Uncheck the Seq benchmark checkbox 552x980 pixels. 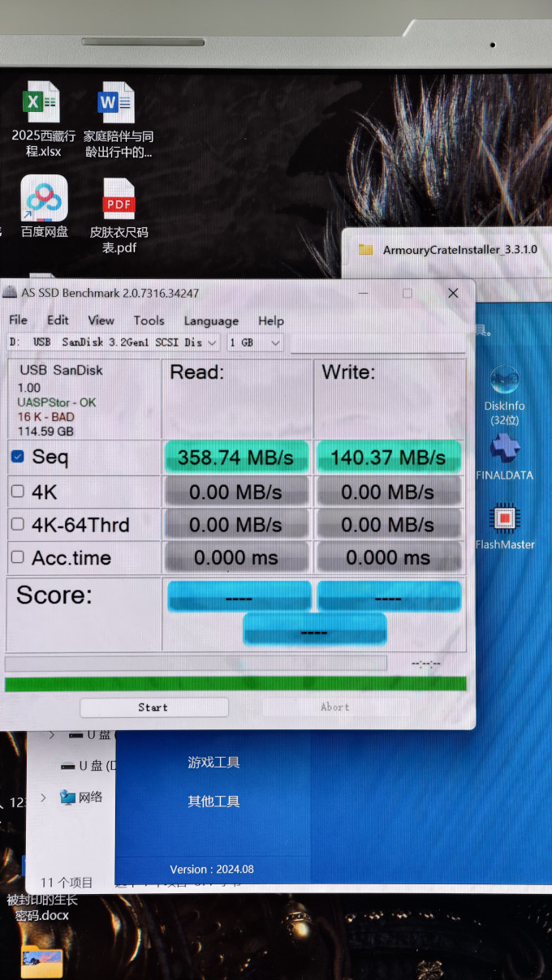17,457
